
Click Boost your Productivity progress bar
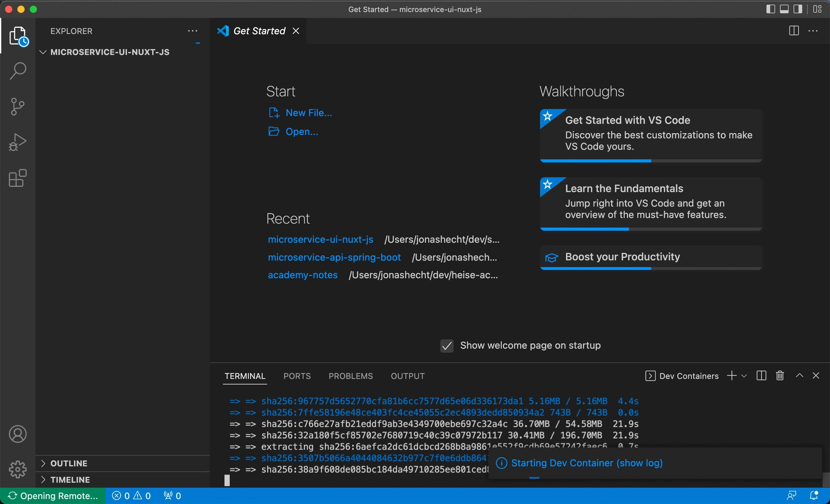pyautogui.click(x=651, y=268)
